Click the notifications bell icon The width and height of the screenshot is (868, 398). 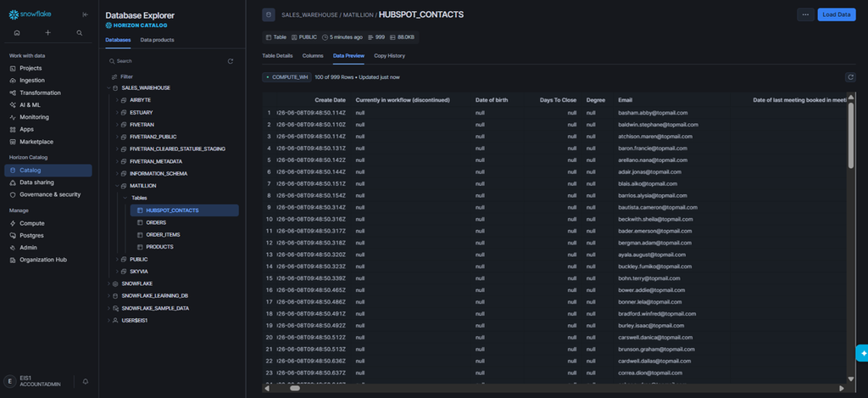(86, 381)
